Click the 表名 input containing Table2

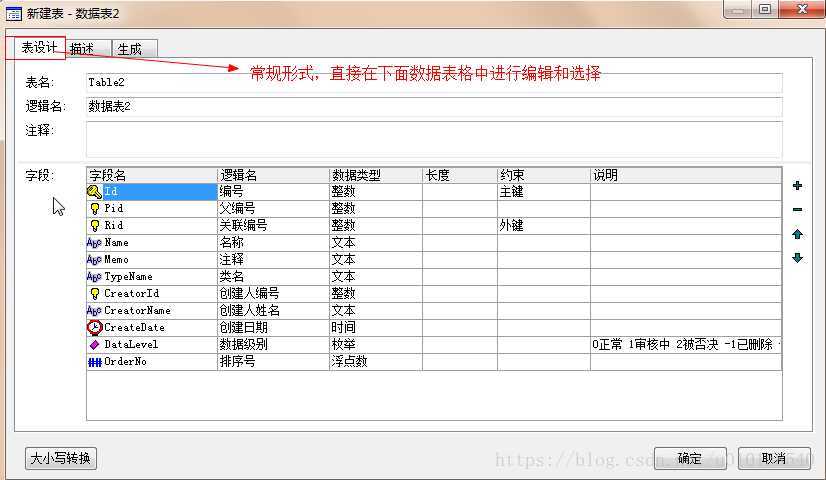tap(434, 83)
